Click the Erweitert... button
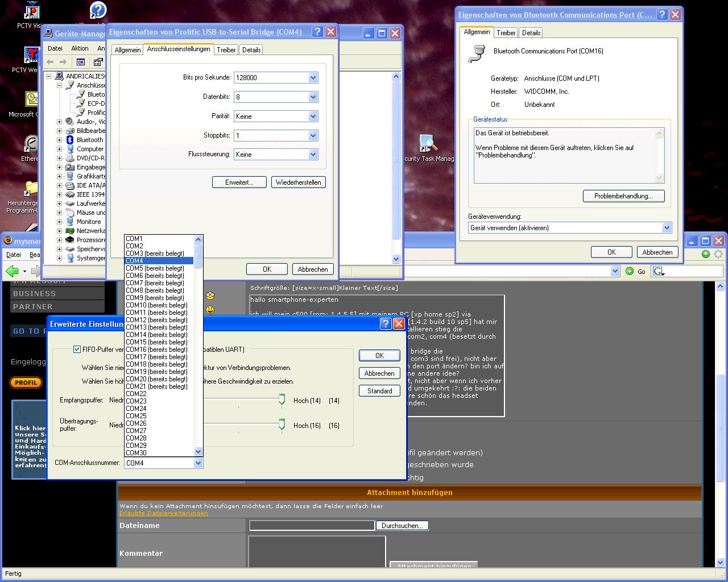The width and height of the screenshot is (728, 582). [x=239, y=182]
